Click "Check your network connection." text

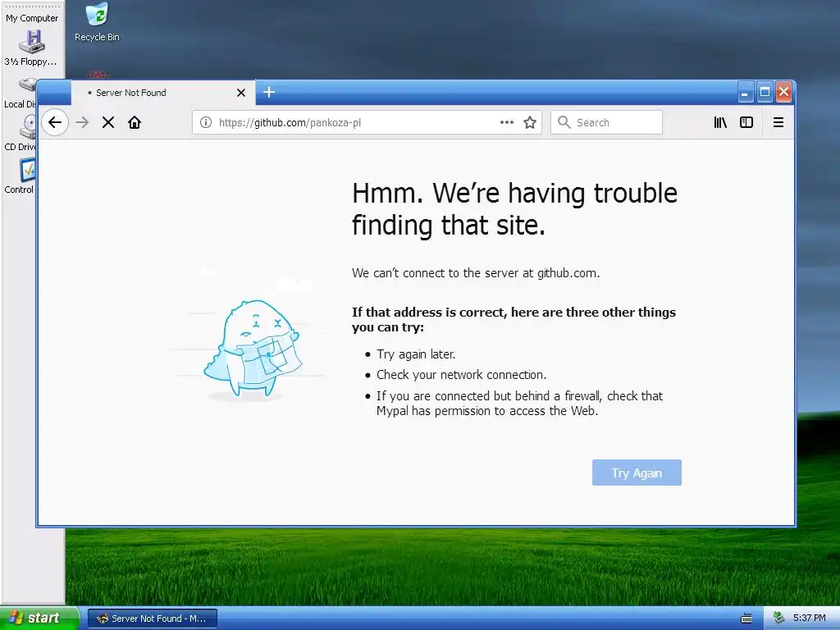tap(461, 375)
